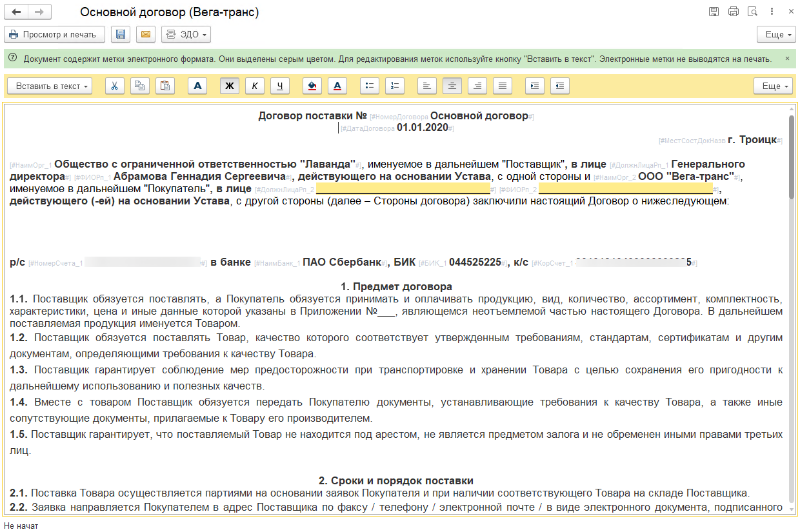Click Просмотр и печать button
This screenshot has height=532, width=800.
[x=54, y=34]
